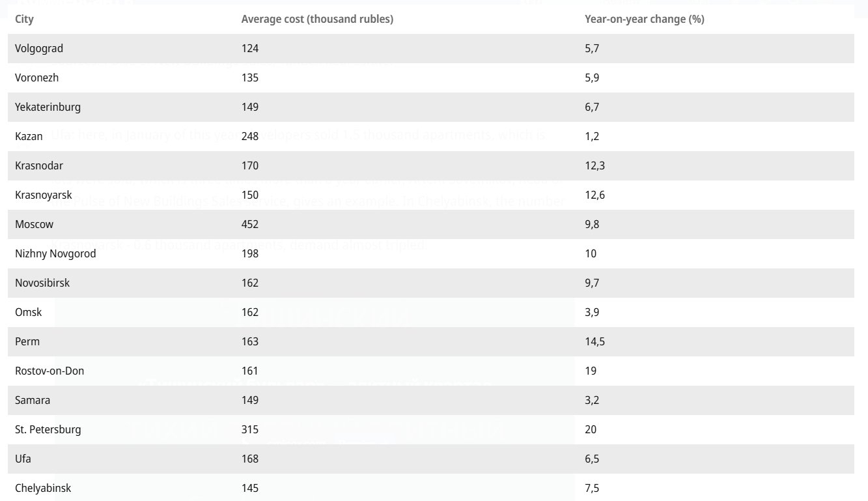Select the Yekaterinburg row name

48,107
